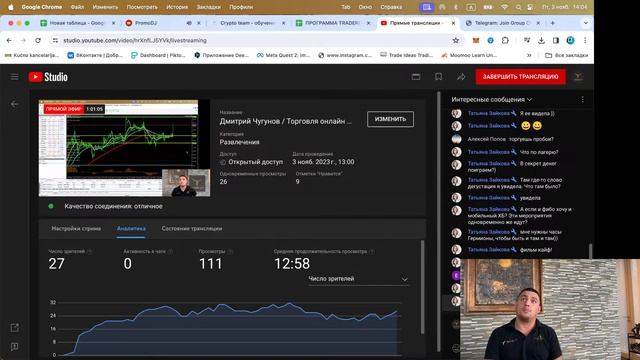Toggle Chrome side panel icon
The width and height of the screenshot is (640, 360).
(556, 40)
